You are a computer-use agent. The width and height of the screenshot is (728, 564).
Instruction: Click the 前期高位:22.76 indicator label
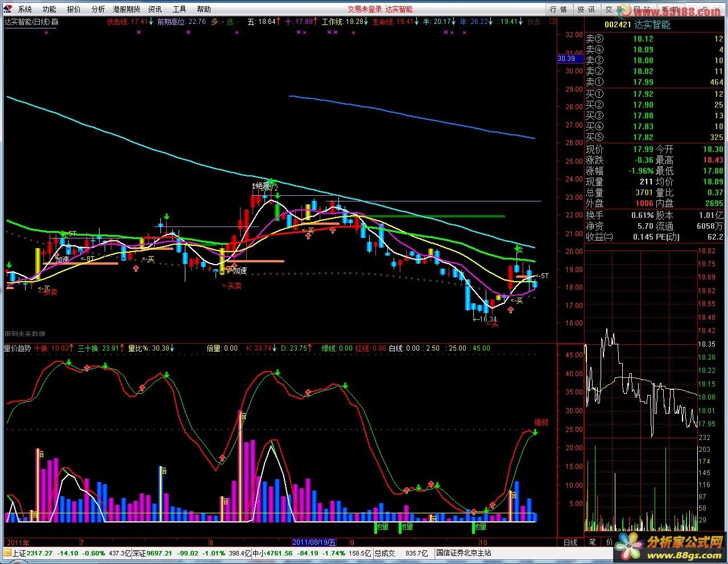coord(181,22)
